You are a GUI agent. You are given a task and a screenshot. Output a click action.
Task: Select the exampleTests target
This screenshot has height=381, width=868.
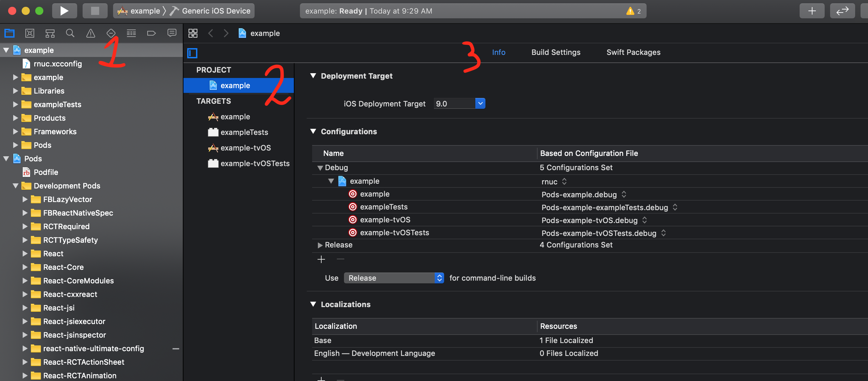[x=239, y=132]
